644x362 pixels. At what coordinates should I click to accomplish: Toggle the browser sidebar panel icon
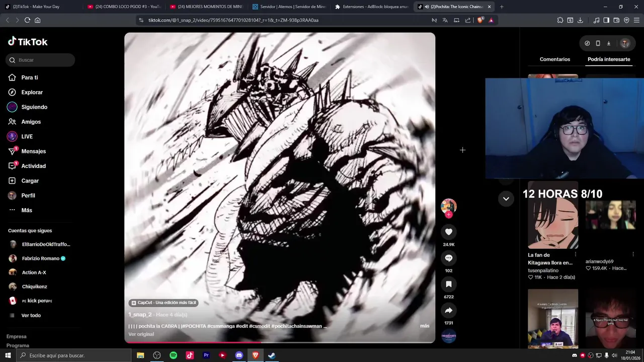pyautogui.click(x=606, y=20)
